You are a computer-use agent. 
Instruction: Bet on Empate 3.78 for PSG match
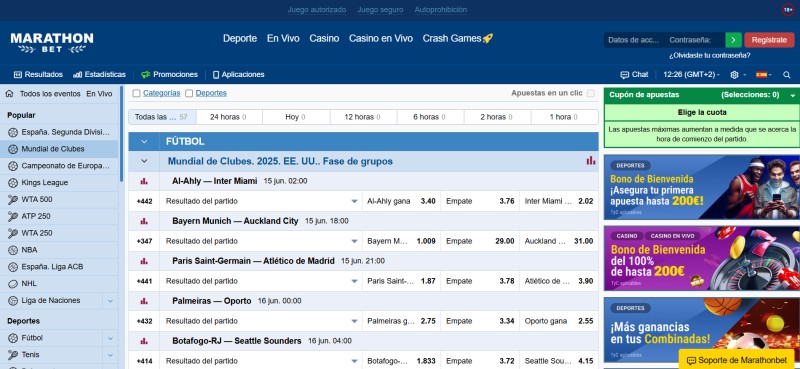coord(480,281)
